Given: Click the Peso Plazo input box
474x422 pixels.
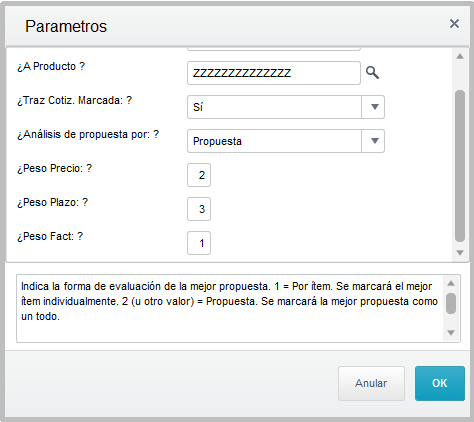Looking at the screenshot, I should [x=199, y=209].
